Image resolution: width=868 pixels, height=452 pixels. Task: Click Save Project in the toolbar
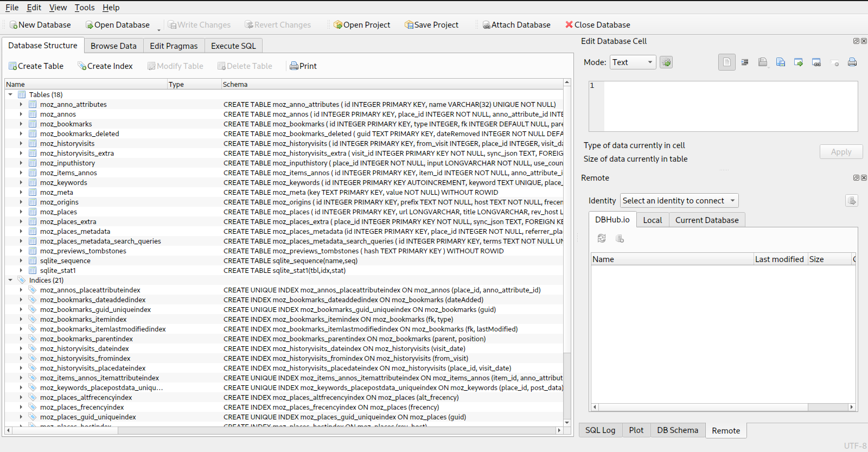pyautogui.click(x=431, y=25)
